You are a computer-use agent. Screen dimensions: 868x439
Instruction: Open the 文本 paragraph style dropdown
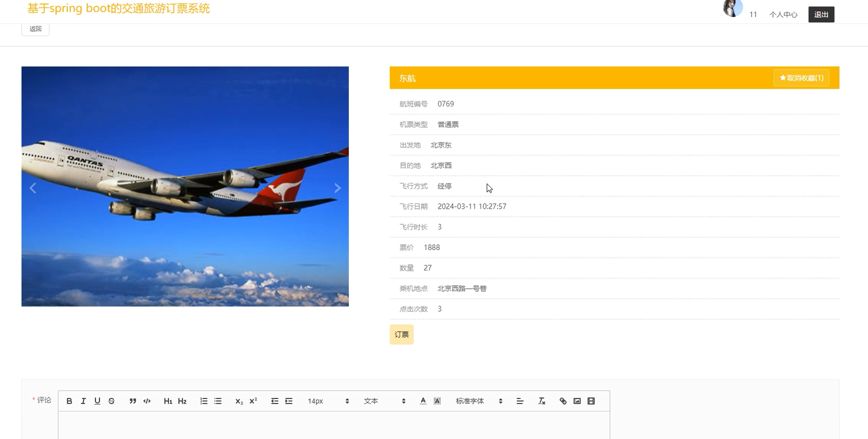[384, 401]
